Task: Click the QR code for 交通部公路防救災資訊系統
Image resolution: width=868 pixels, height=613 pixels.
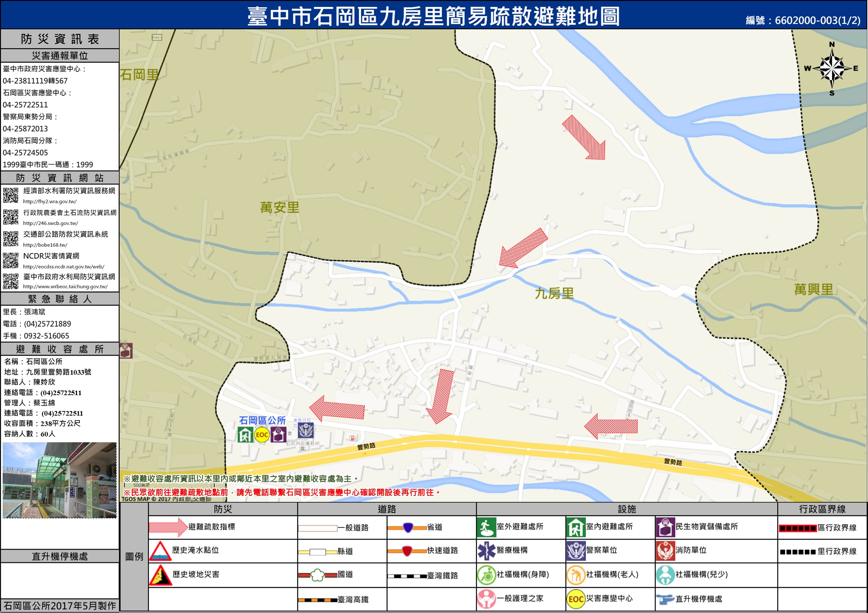Action: coord(11,239)
